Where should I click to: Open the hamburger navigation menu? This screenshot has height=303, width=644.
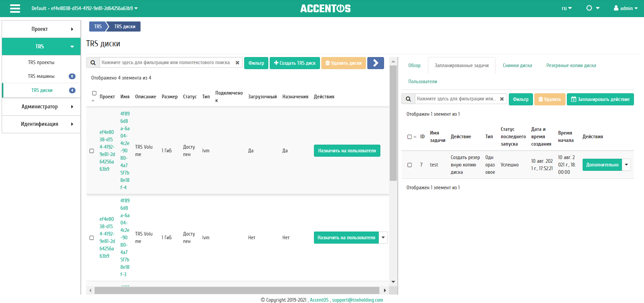coord(15,8)
